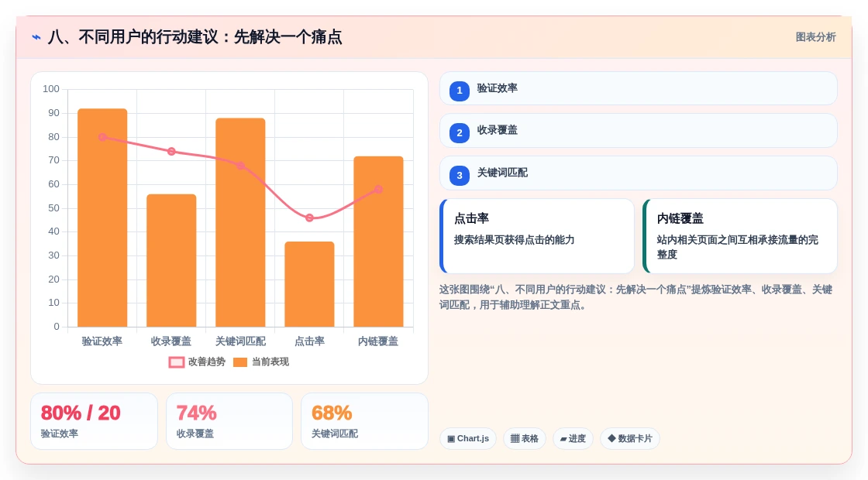Click the orange bar for 关键词匹配

240,222
